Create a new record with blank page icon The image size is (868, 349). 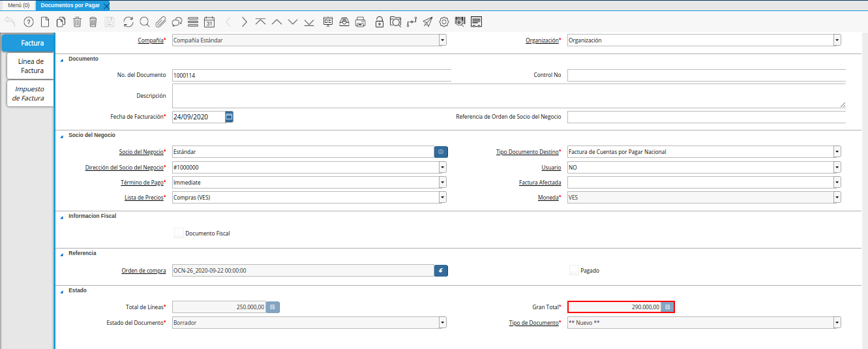(45, 22)
